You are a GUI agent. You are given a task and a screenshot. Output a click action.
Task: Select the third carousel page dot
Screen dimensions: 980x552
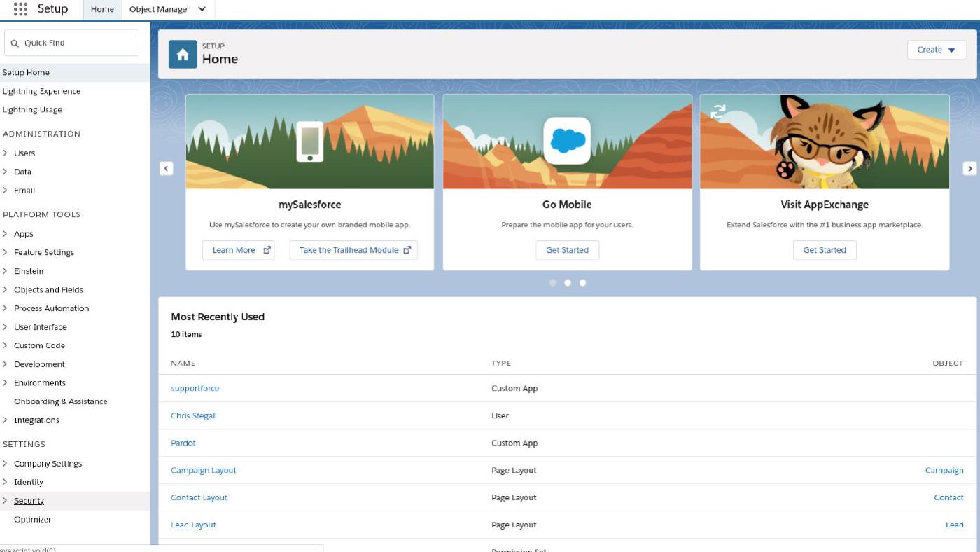pyautogui.click(x=582, y=283)
